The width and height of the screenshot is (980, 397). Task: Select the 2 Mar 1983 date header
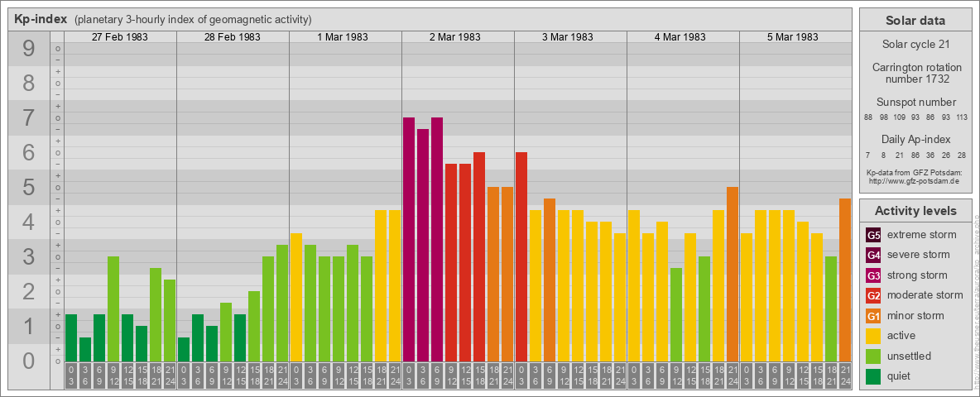[458, 37]
